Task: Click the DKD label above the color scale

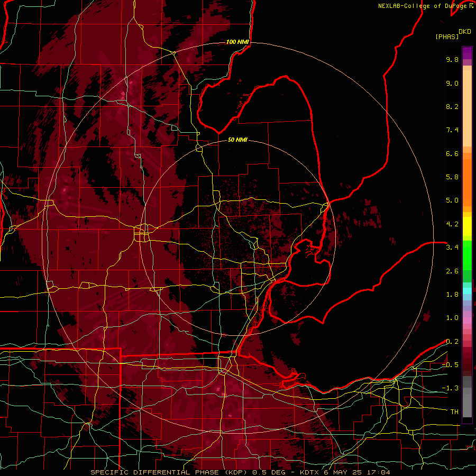Action: pyautogui.click(x=465, y=32)
